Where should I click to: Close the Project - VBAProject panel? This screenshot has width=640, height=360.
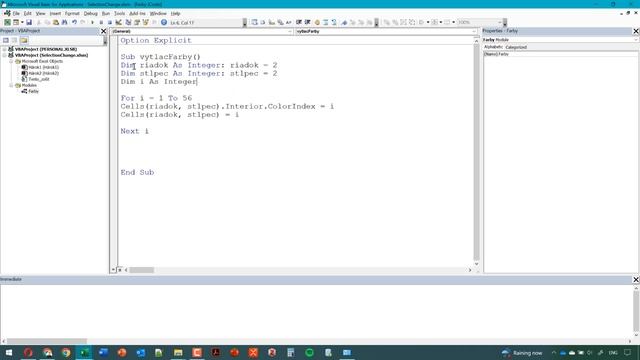click(x=103, y=31)
